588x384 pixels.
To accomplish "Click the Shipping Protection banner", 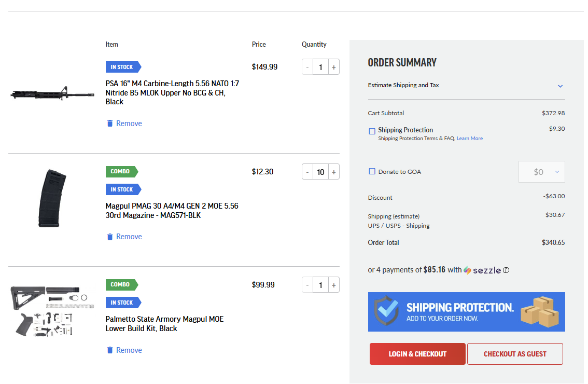I will pyautogui.click(x=467, y=312).
